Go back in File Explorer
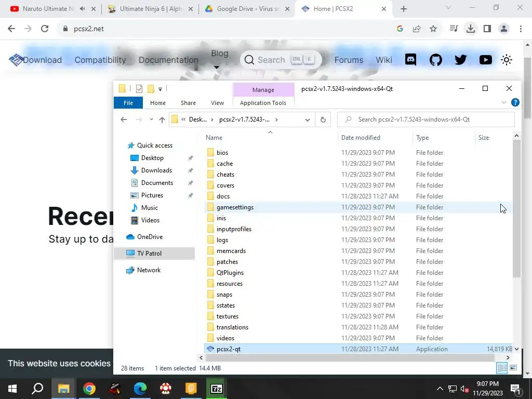Image resolution: width=532 pixels, height=399 pixels. pos(124,119)
